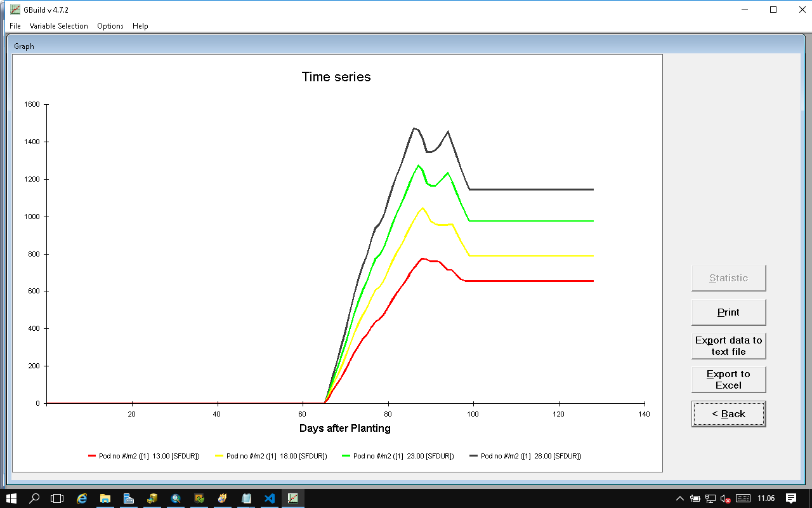This screenshot has height=508, width=812.
Task: Open the File menu
Action: point(15,26)
